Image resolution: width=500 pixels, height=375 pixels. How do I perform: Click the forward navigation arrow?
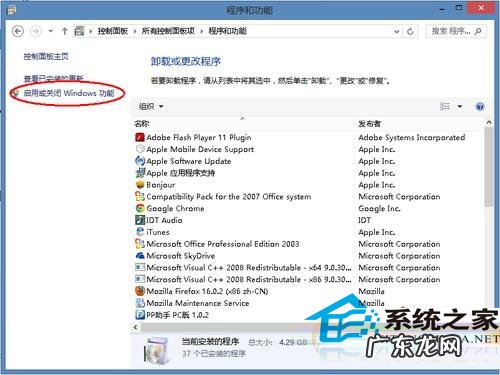pos(36,31)
